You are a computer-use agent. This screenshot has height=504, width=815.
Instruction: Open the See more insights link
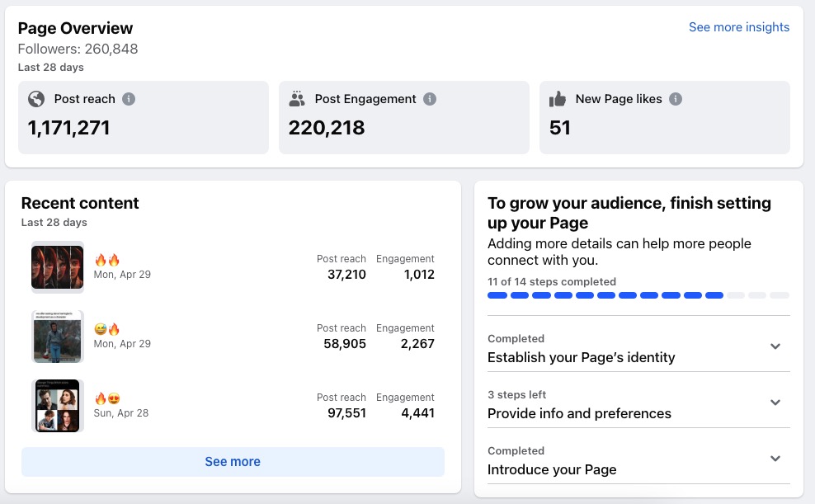(738, 27)
